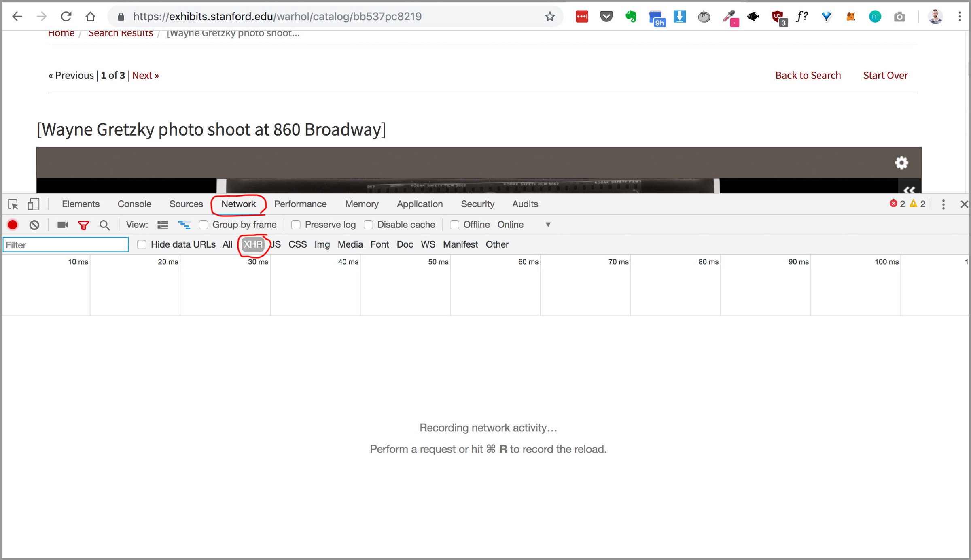
Task: Switch to large request rows view icon
Action: click(x=163, y=225)
